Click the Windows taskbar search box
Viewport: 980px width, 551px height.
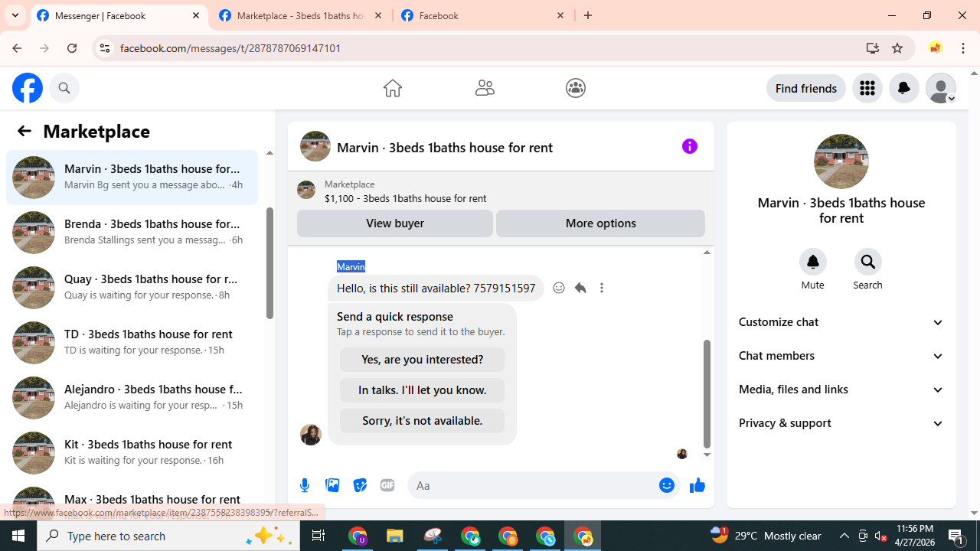pyautogui.click(x=168, y=536)
